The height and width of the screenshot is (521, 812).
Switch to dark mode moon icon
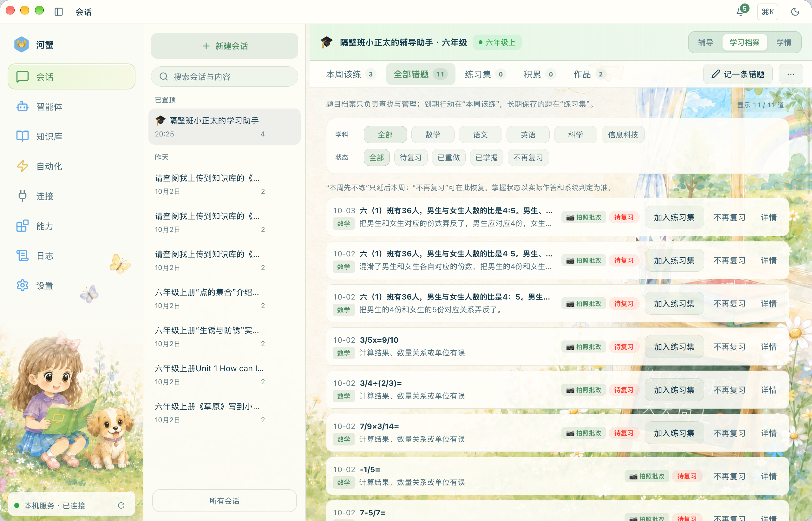coord(795,12)
